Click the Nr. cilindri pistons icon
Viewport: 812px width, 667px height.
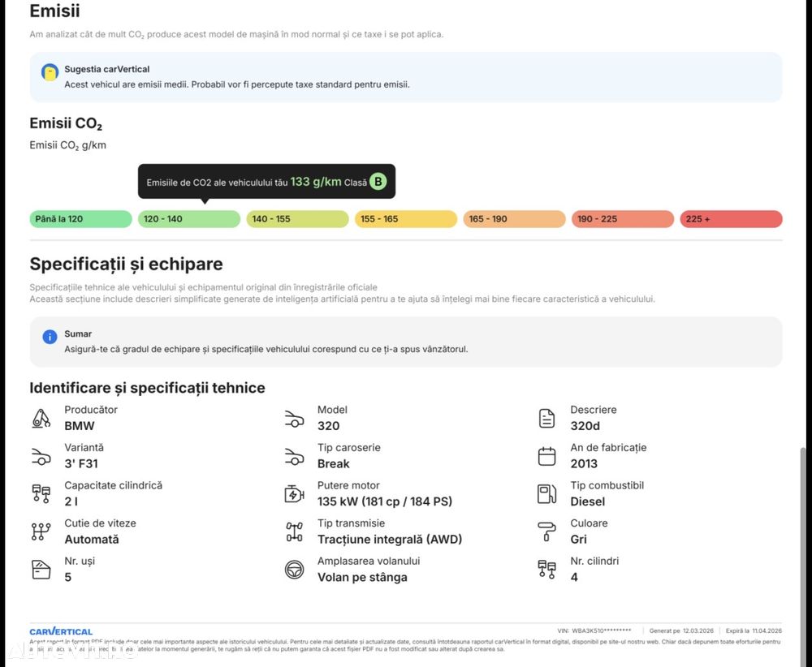point(546,569)
